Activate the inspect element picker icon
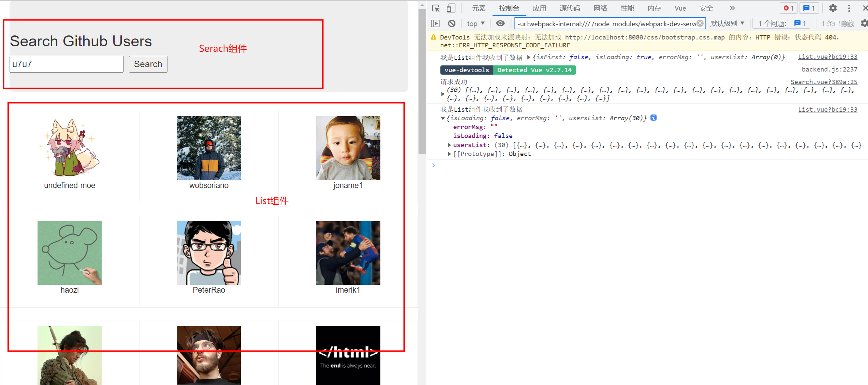The height and width of the screenshot is (385, 868). pyautogui.click(x=436, y=8)
